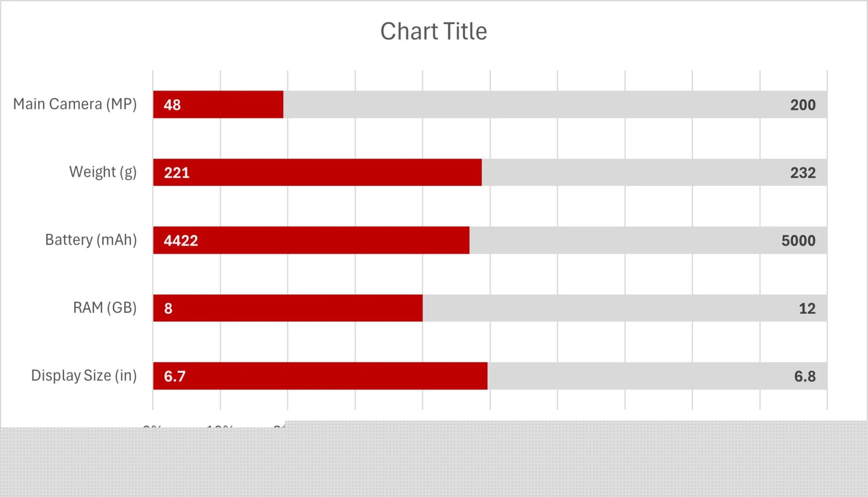Select the red Weight bar labeled 221
Screen dimensions: 868x497
pyautogui.click(x=317, y=172)
